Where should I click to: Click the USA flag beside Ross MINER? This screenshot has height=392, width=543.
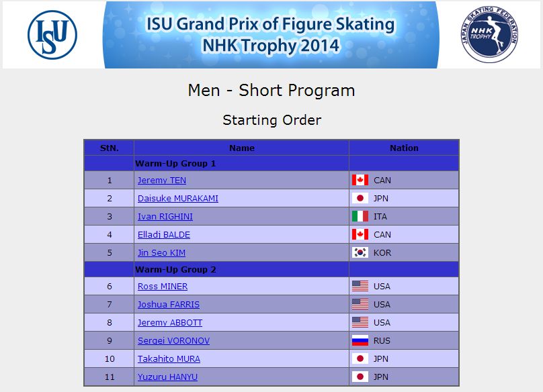[x=360, y=286]
